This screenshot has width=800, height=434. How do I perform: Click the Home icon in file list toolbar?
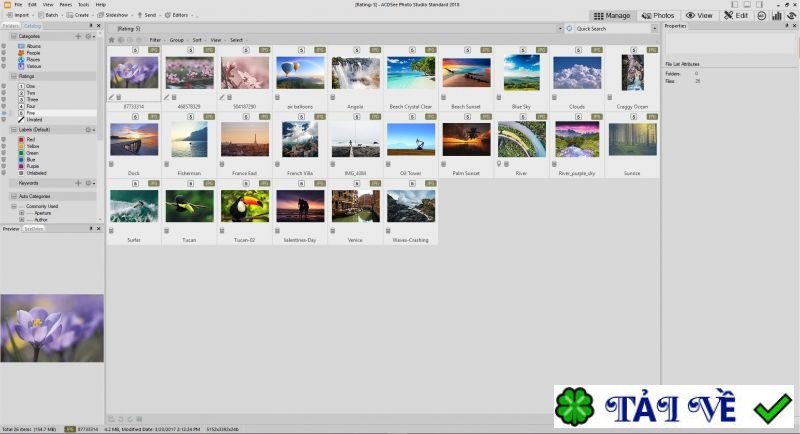(111, 40)
